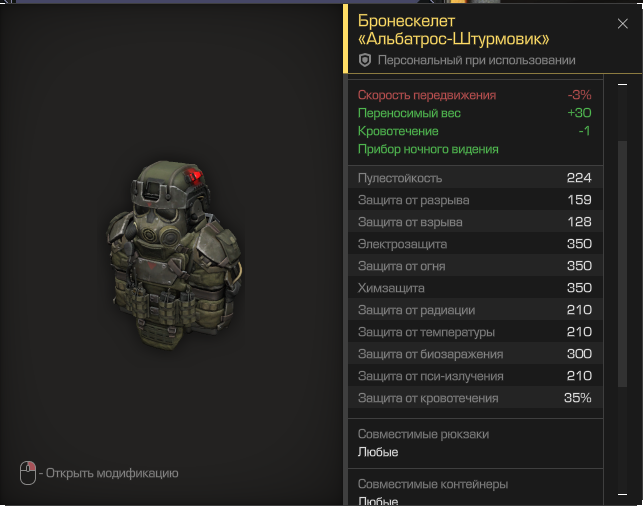Select the Albatross armor 3D model preview
The width and height of the screenshot is (643, 506).
click(x=174, y=254)
